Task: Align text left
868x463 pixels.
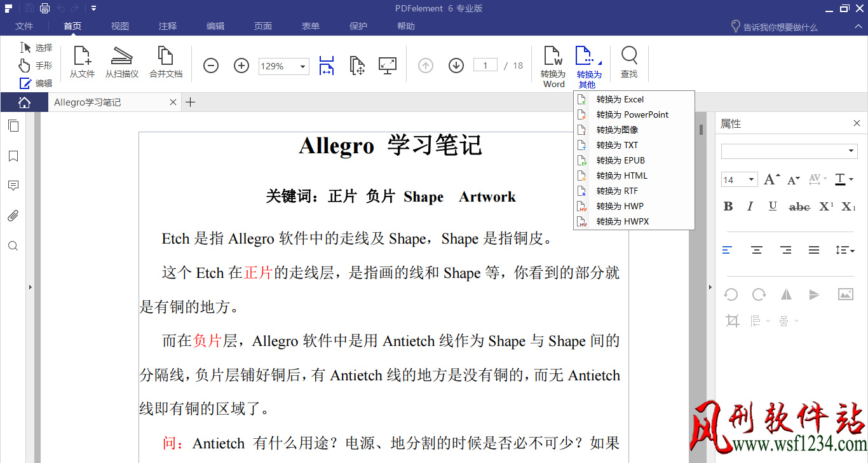Action: [728, 250]
